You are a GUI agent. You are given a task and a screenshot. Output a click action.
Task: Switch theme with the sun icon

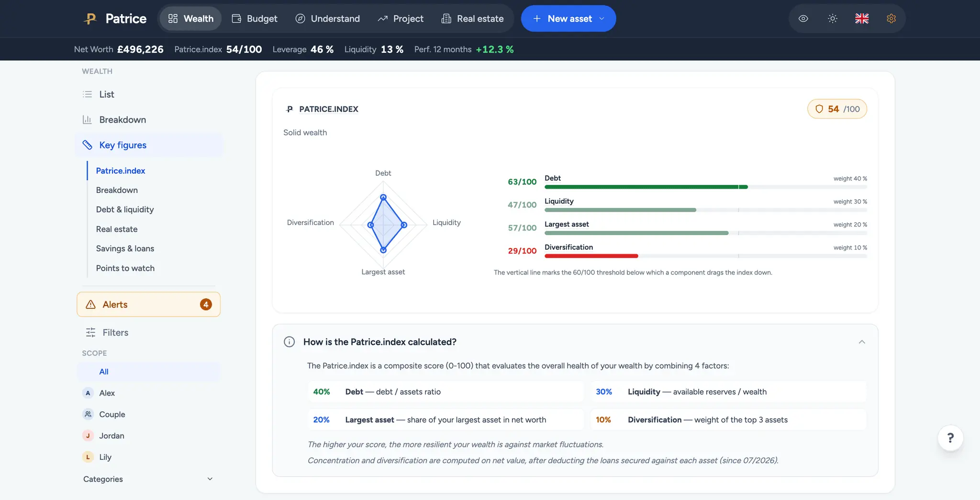click(833, 19)
